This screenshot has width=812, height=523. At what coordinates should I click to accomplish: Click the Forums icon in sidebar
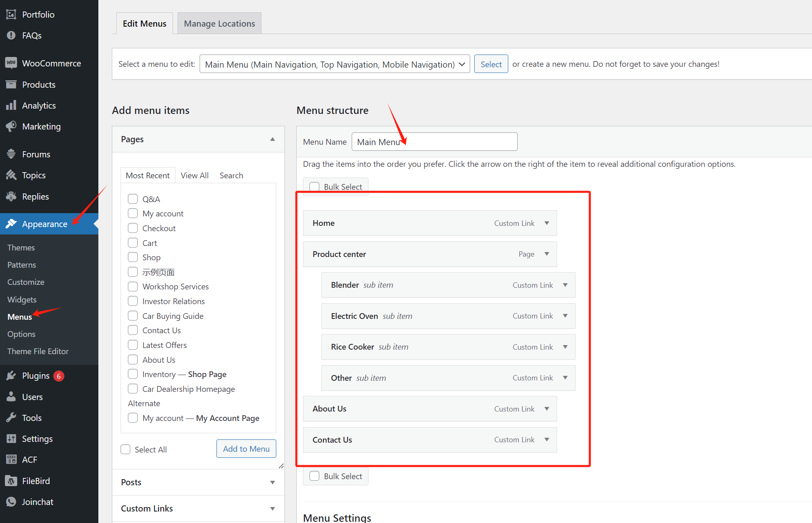[x=11, y=154]
